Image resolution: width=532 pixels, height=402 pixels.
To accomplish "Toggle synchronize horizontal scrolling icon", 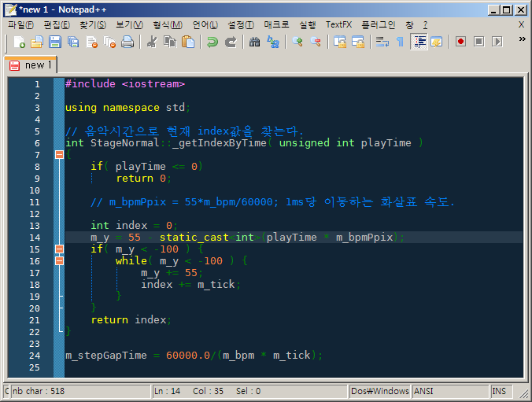I will [x=358, y=42].
